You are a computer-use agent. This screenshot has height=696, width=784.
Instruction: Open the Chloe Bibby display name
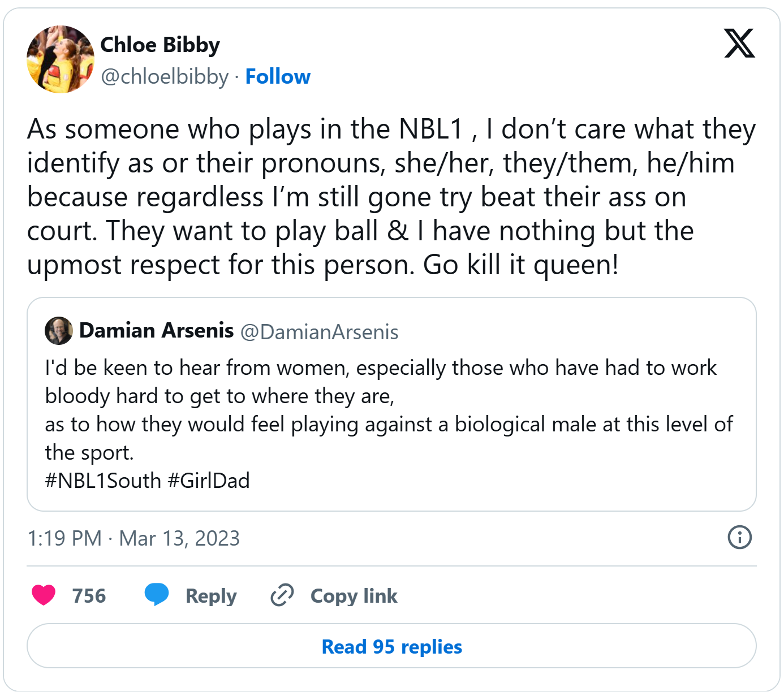click(x=160, y=45)
